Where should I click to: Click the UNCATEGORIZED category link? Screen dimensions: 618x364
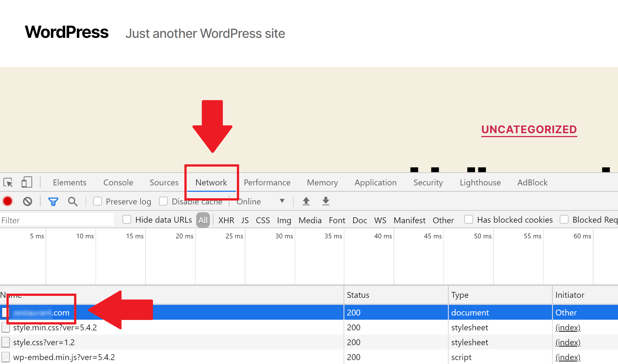pos(529,130)
